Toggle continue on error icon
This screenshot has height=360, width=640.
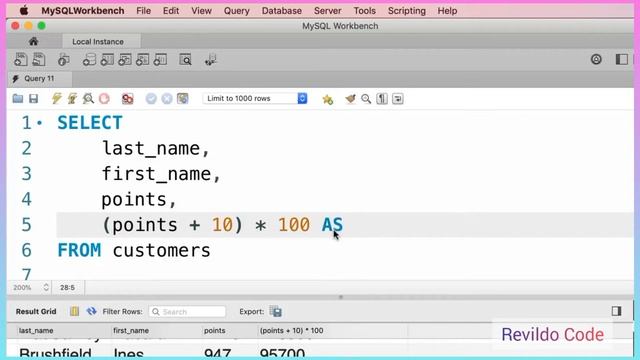(x=128, y=98)
